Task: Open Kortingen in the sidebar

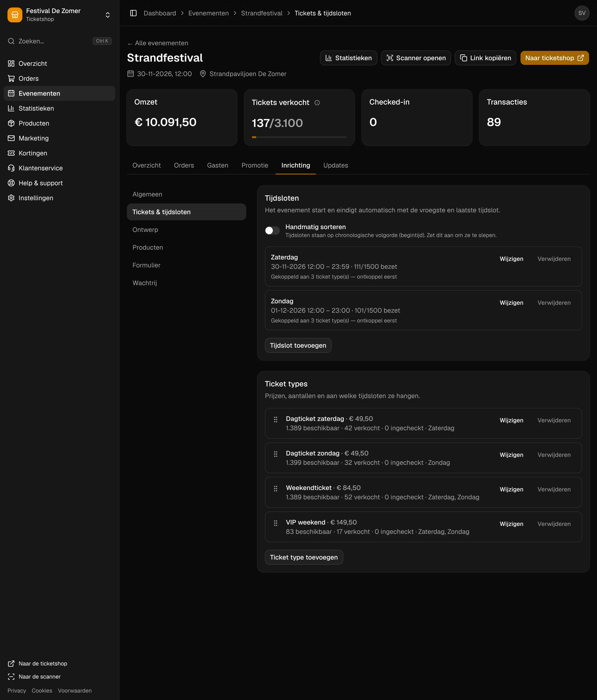Action: pos(59,153)
